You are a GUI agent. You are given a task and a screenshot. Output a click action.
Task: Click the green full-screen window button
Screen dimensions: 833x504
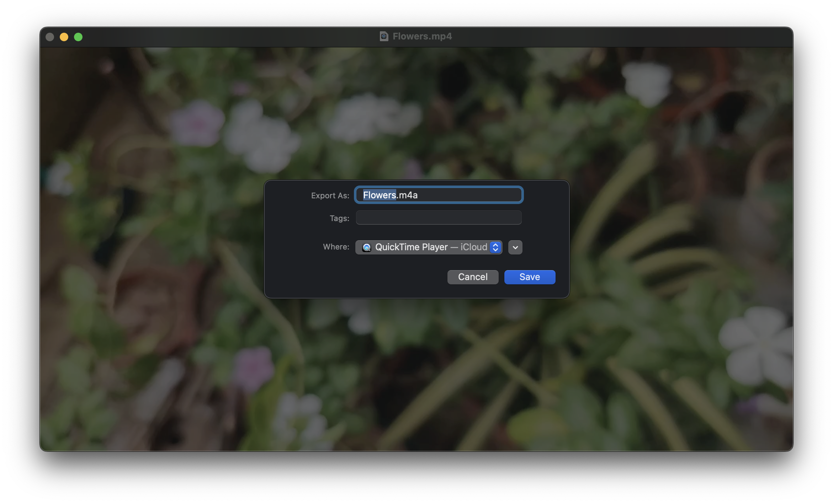(78, 37)
